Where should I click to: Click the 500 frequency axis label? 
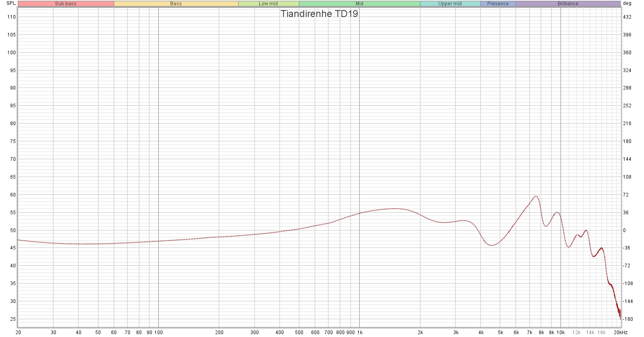pos(299,333)
